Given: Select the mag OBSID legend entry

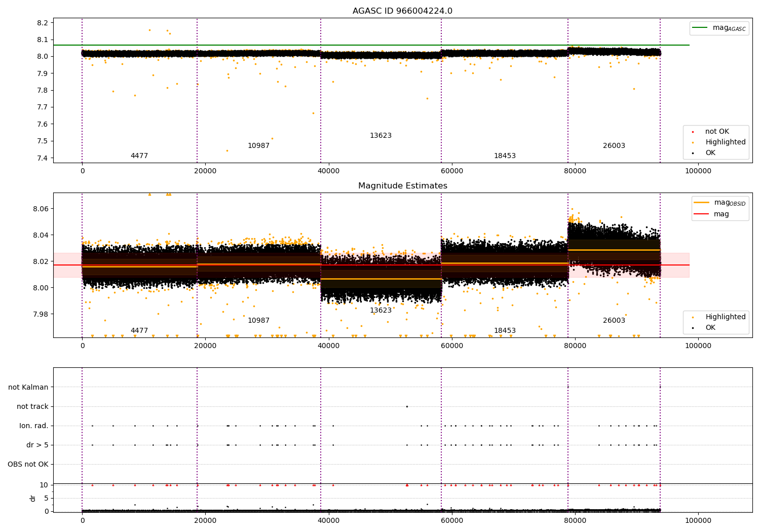Looking at the screenshot, I should point(720,203).
